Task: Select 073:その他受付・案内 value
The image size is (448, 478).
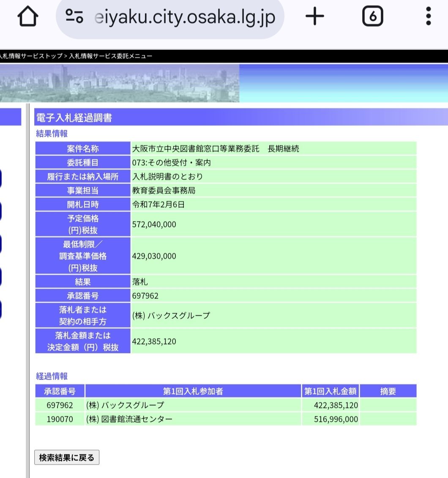Action: (x=172, y=162)
